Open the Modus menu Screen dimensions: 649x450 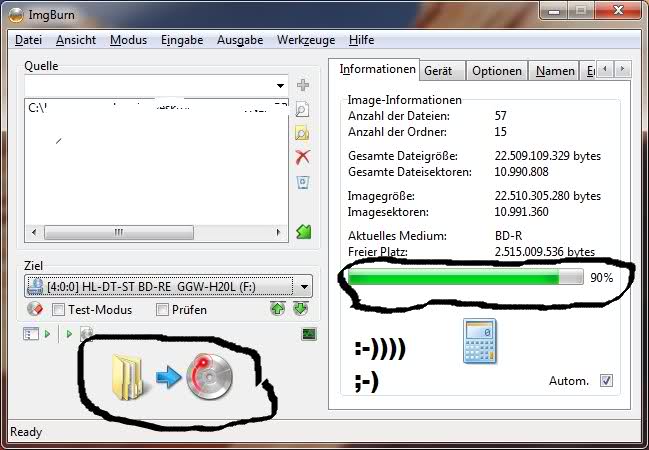pos(128,40)
